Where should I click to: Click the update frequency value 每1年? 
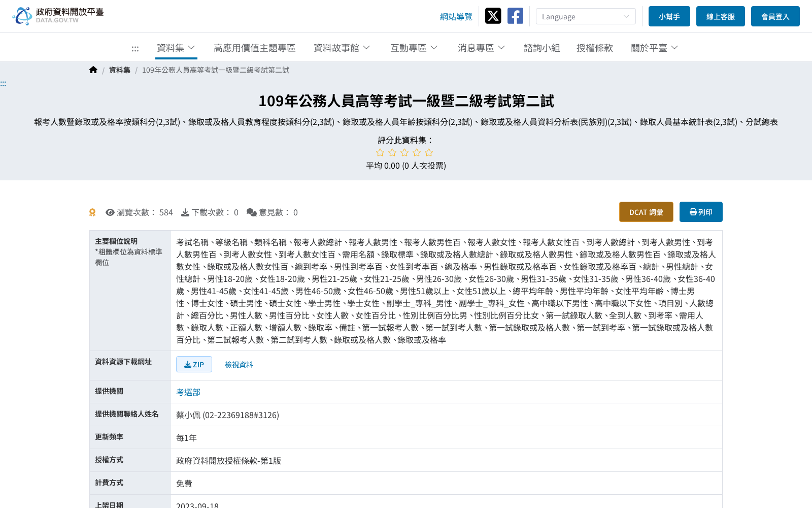pyautogui.click(x=186, y=438)
